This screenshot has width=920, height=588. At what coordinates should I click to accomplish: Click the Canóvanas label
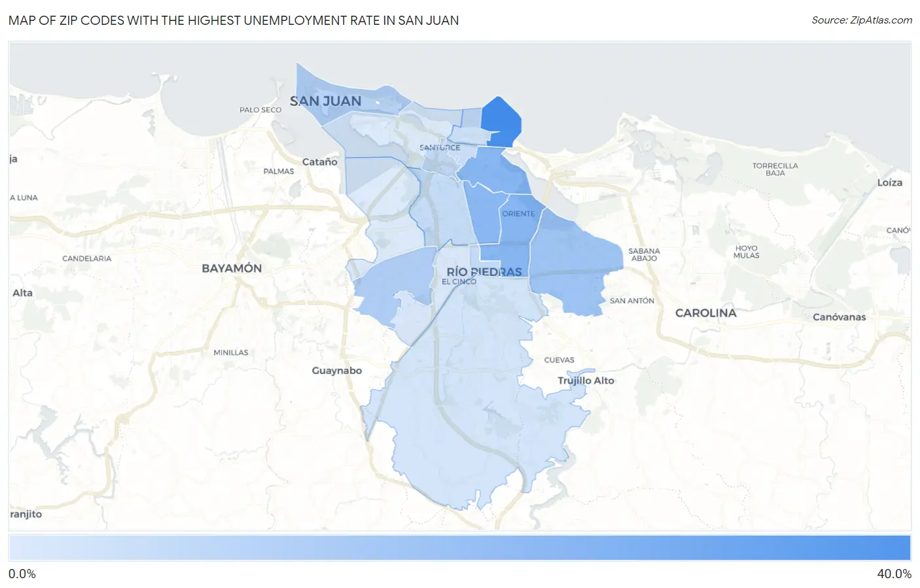pos(839,317)
